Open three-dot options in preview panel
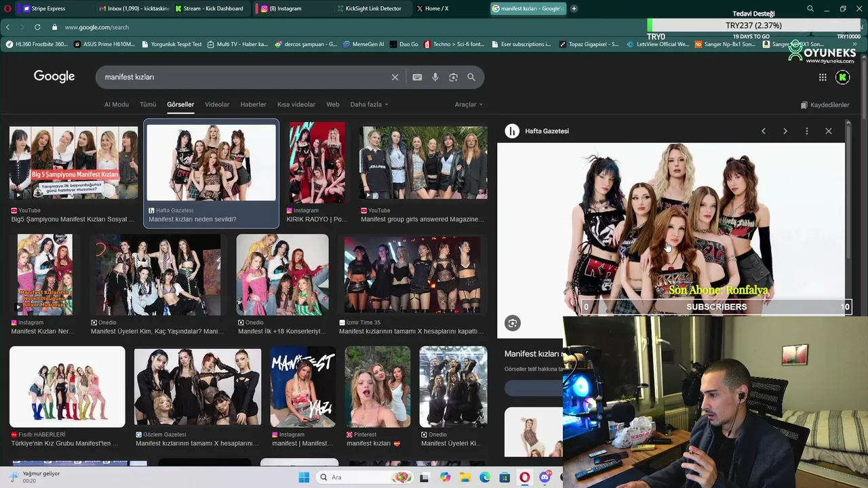 (x=807, y=131)
